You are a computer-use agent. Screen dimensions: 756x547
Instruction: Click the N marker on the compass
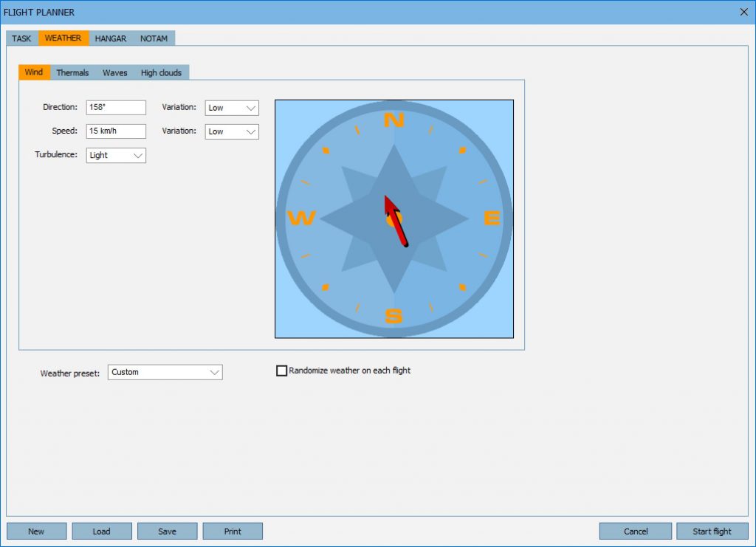click(394, 121)
